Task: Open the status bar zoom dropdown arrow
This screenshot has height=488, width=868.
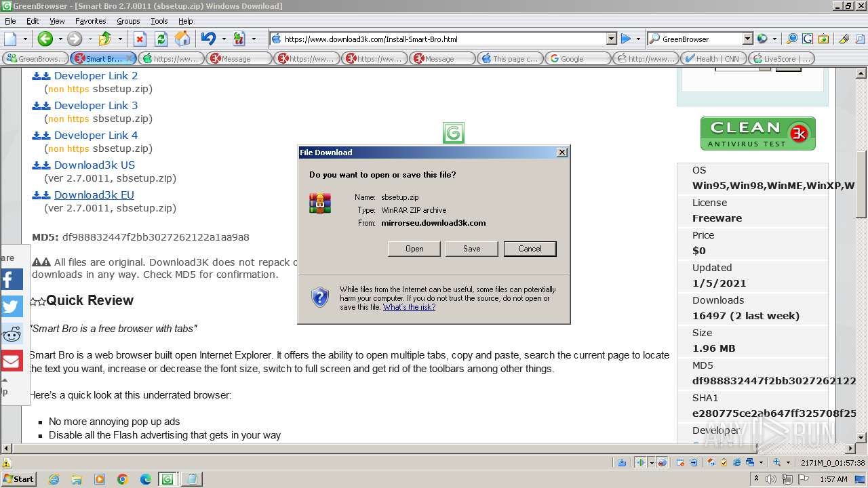Action: coord(787,462)
